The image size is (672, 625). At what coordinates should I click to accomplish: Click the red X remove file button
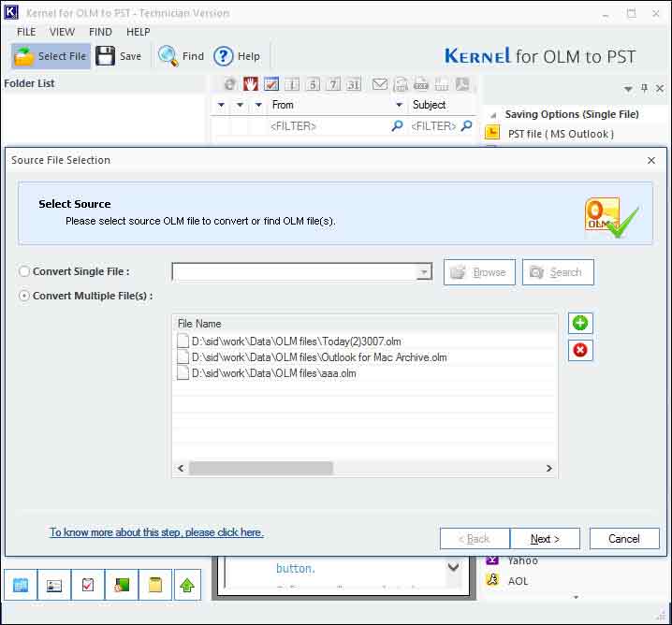coord(580,350)
